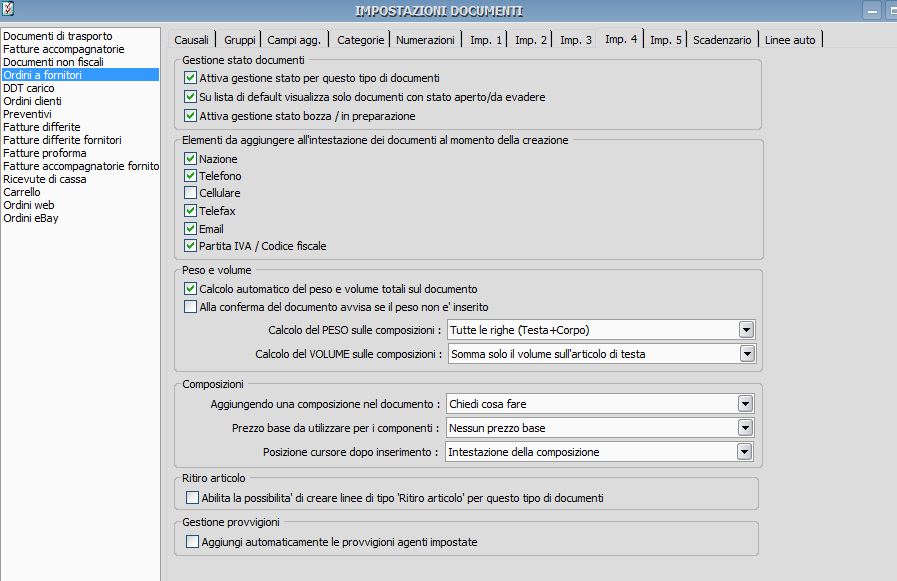
Task: Click the 'Nessun prezzo base' combo box
Action: pyautogui.click(x=600, y=428)
